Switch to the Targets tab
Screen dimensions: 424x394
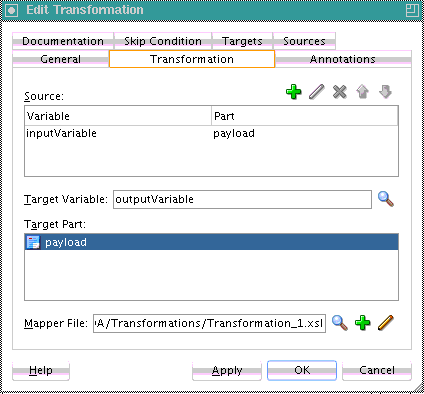point(242,41)
